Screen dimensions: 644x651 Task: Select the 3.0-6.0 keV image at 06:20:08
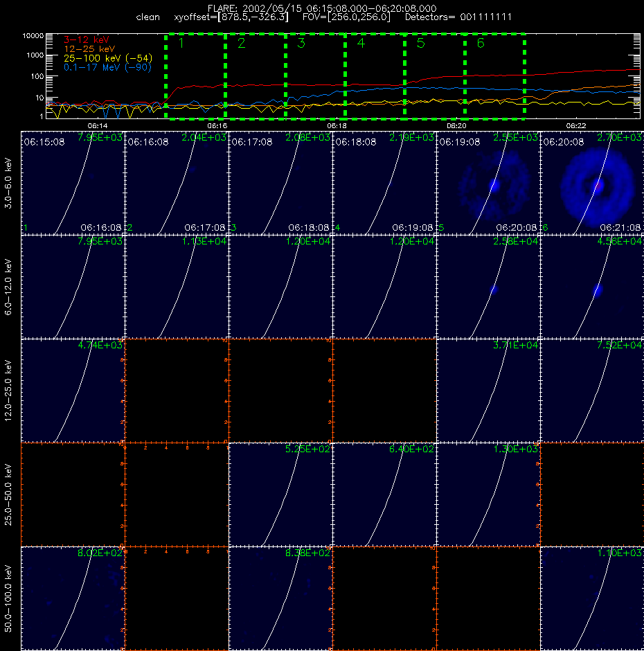point(592,183)
